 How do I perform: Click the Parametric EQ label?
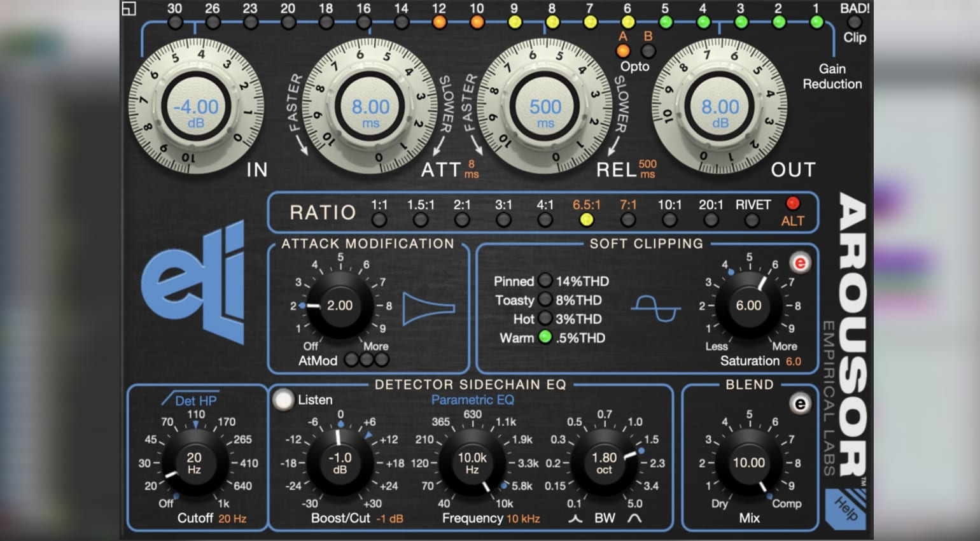tap(472, 400)
